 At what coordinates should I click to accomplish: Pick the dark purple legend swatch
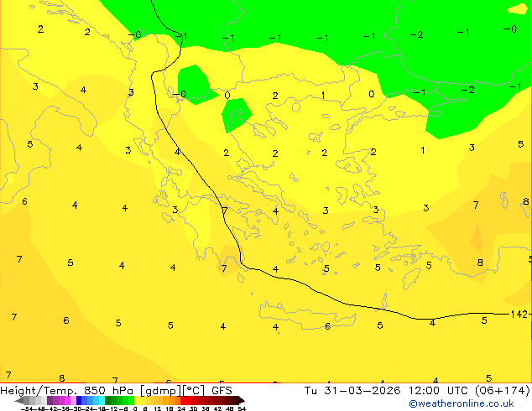tap(50, 400)
